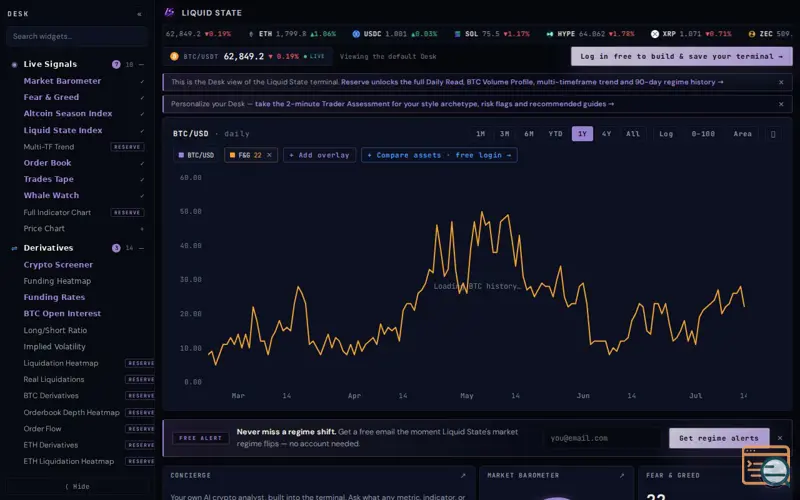Hide the widget list at sidebar bottom
The width and height of the screenshot is (800, 500).
pyautogui.click(x=78, y=487)
